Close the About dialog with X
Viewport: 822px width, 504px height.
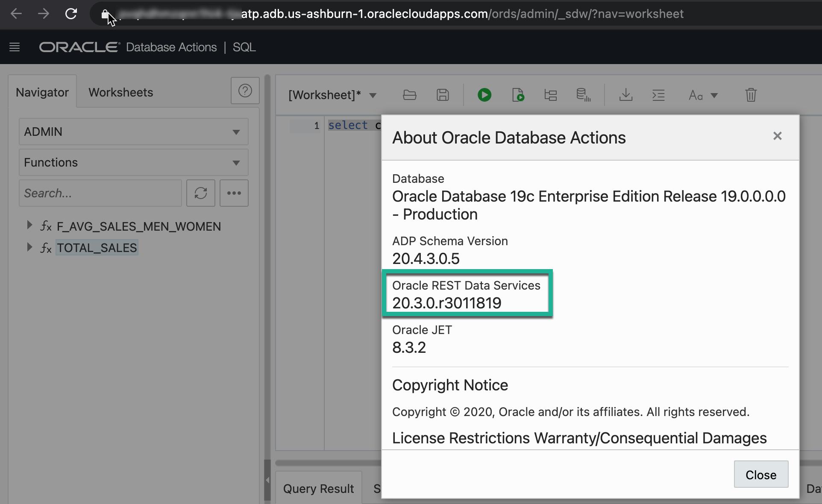[777, 136]
